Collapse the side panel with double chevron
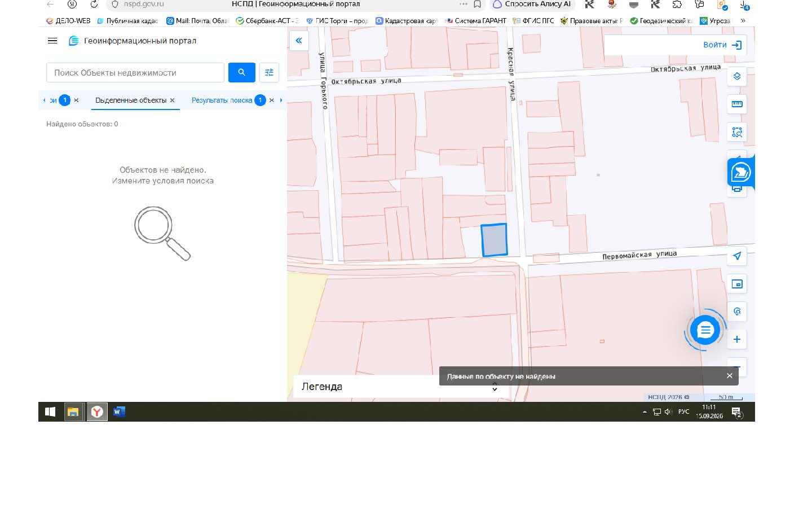Viewport: 812px width, 508px height. coord(299,41)
